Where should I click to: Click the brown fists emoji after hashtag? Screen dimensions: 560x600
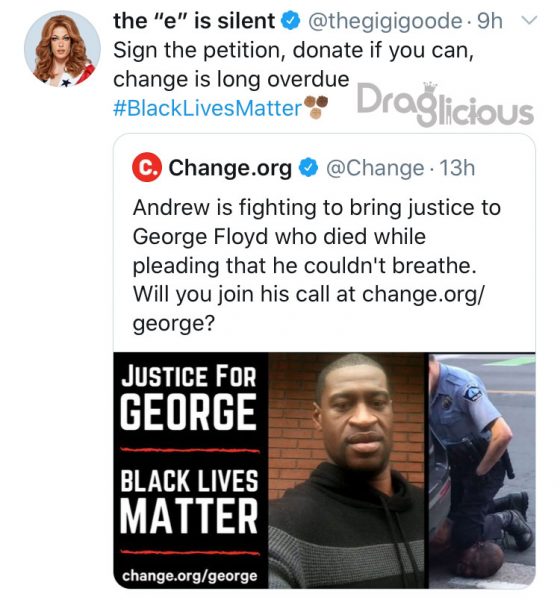(x=316, y=107)
